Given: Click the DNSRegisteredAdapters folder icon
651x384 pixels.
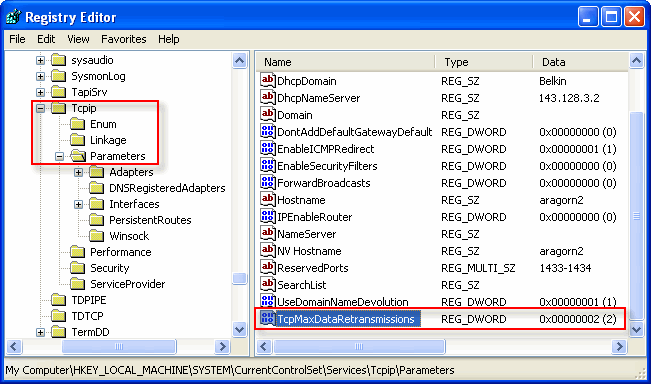Looking at the screenshot, I should coord(97,188).
